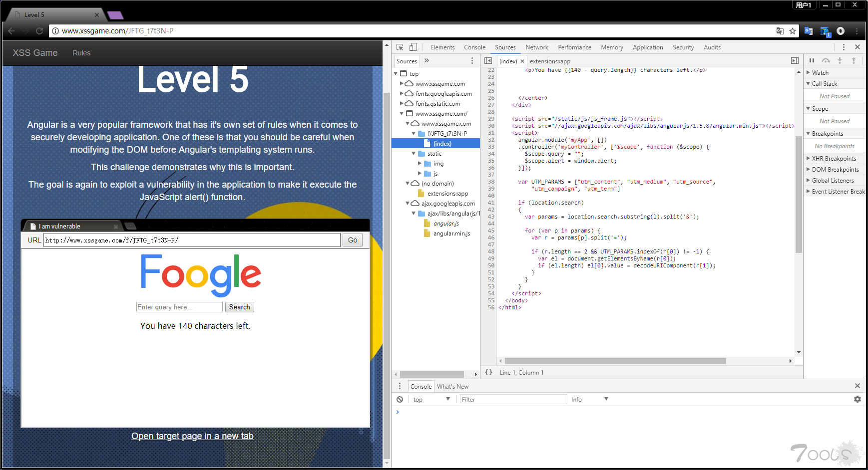Switch to the Elements tab
The height and width of the screenshot is (470, 868).
point(442,47)
